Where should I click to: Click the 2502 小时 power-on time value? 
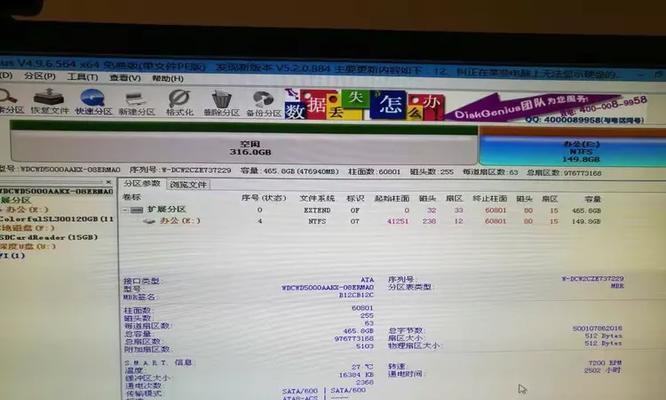603,370
